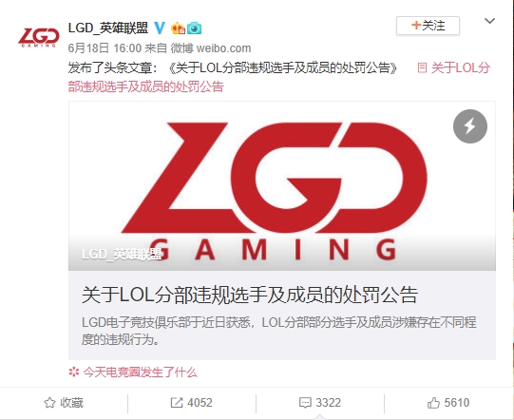Click the repost icon showing 4052
This screenshot has height=420, width=514.
[177, 403]
